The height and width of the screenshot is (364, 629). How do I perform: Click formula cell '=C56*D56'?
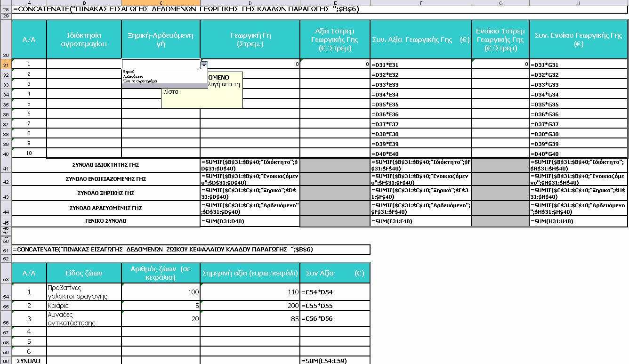pyautogui.click(x=335, y=319)
